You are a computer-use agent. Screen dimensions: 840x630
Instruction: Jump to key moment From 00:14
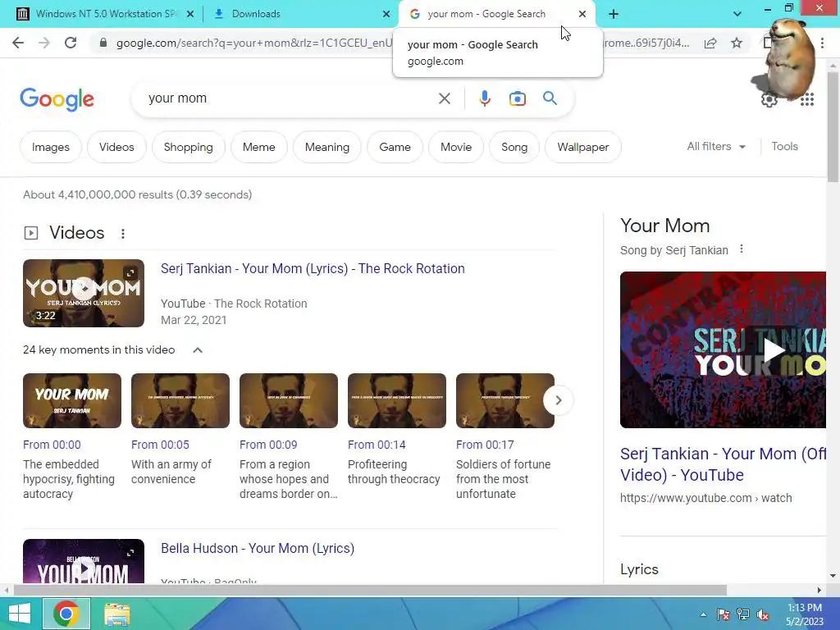[397, 400]
